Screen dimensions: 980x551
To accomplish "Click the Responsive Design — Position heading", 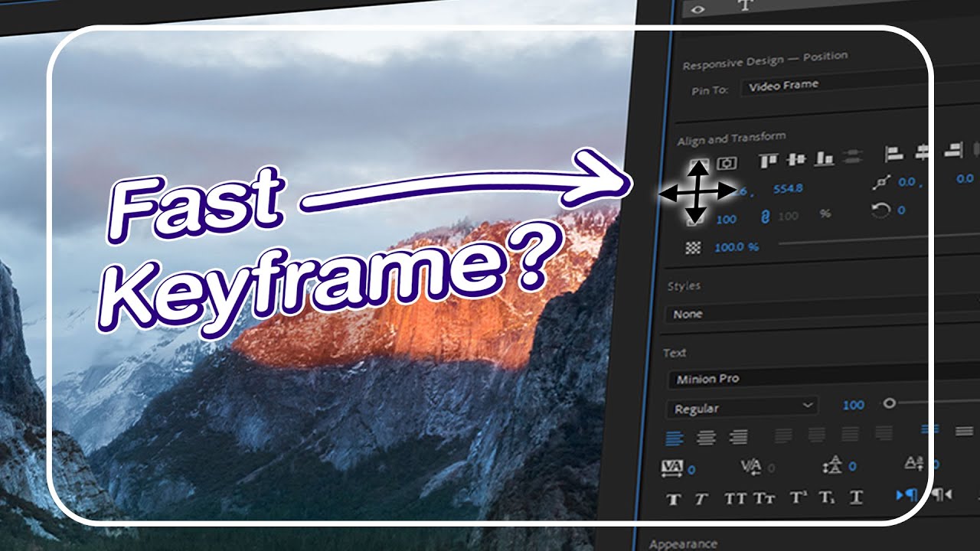I will [765, 60].
